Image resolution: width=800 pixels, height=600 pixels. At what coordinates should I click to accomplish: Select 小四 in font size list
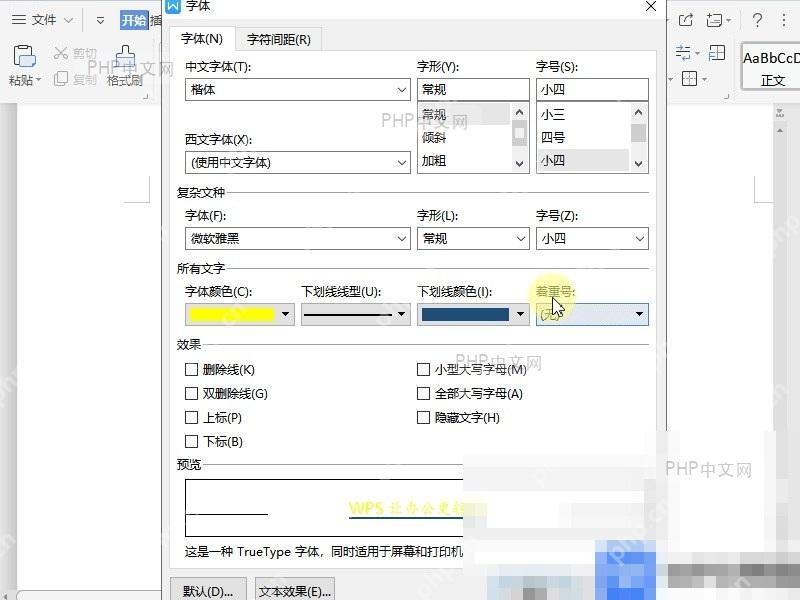pos(584,161)
